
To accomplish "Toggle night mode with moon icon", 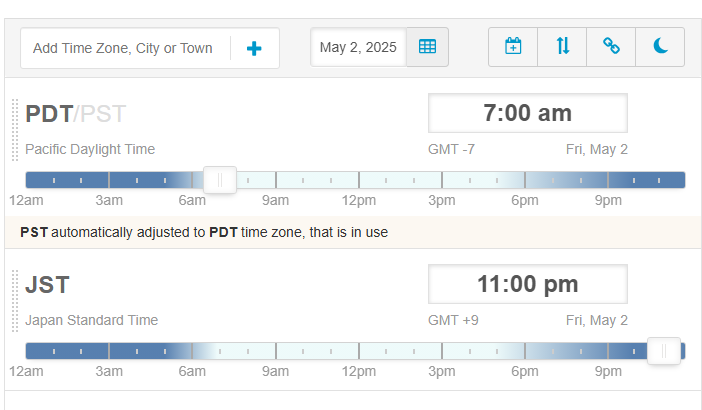I will point(660,47).
